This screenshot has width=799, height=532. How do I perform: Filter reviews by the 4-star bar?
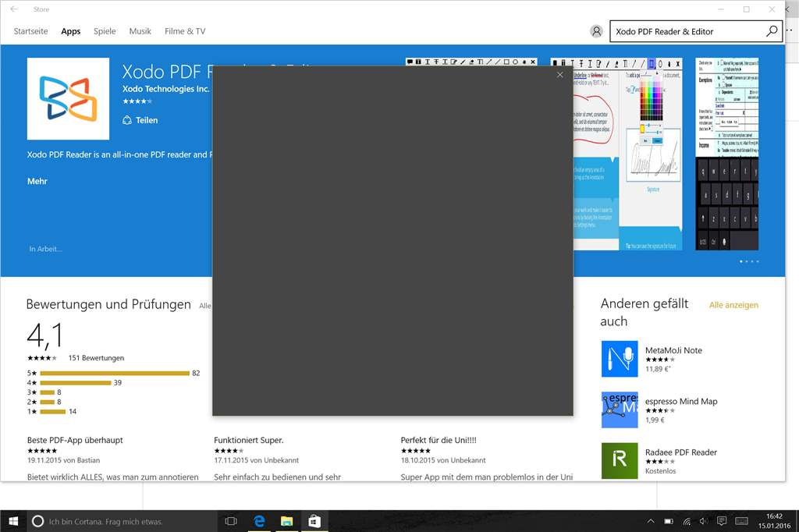pyautogui.click(x=76, y=383)
